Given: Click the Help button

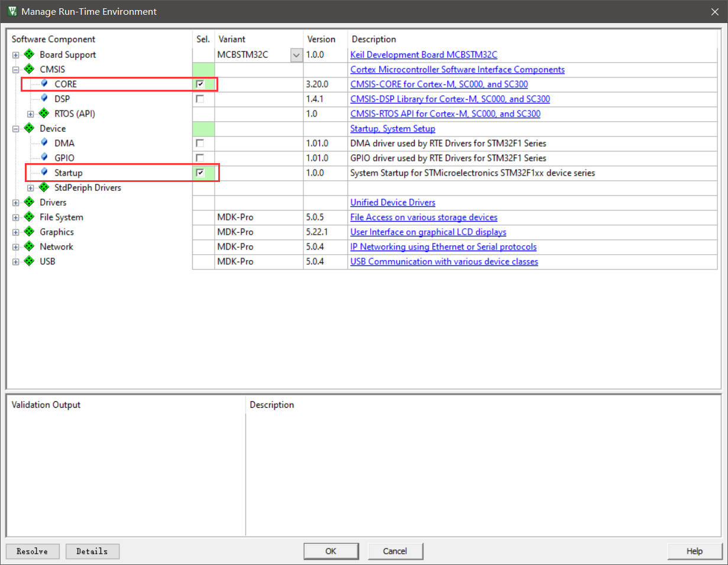Looking at the screenshot, I should point(695,551).
